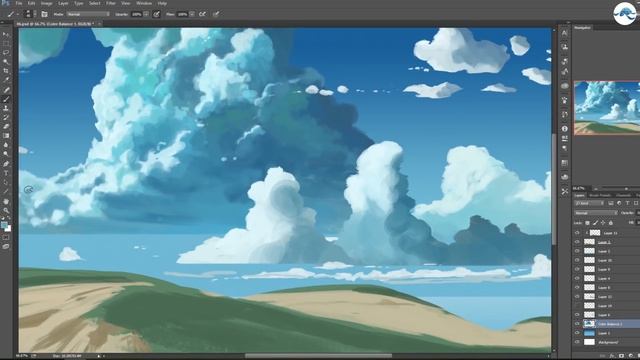Open the Tool Preset picker

12,14
